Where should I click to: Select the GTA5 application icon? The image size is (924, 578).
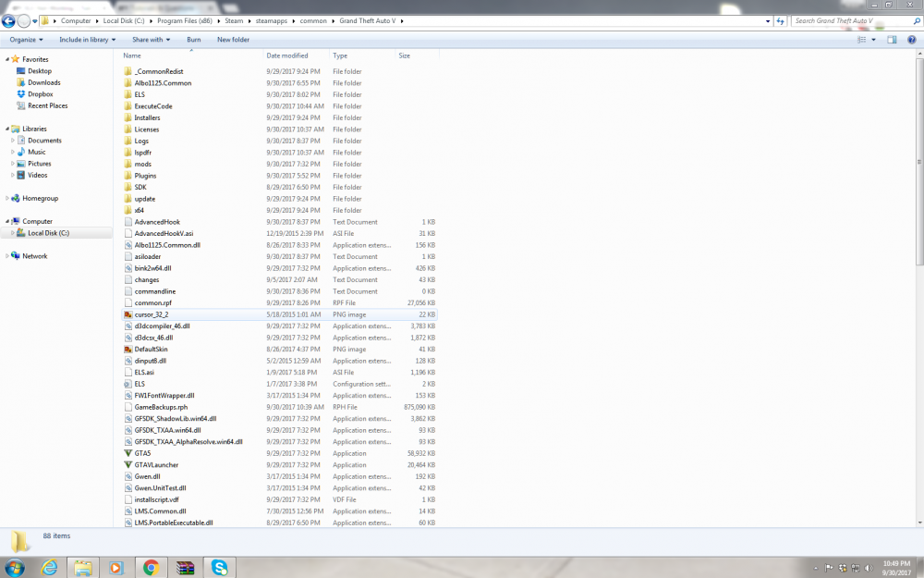[x=128, y=453]
